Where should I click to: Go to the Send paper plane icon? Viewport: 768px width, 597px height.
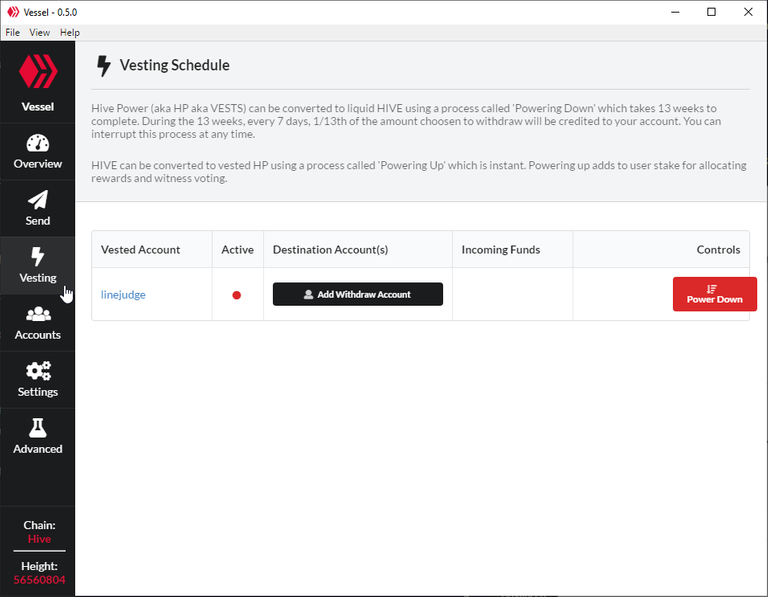click(38, 200)
